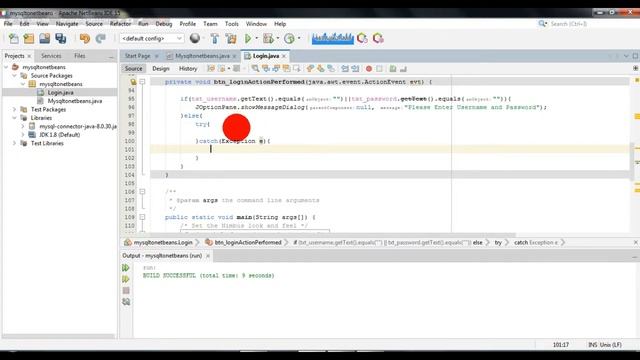Click the Find Selection magnifier icon
The image size is (640, 360).
[255, 69]
